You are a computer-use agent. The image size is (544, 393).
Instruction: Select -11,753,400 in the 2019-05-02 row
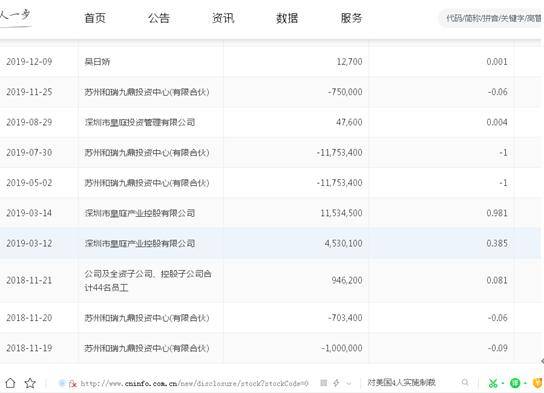click(340, 182)
